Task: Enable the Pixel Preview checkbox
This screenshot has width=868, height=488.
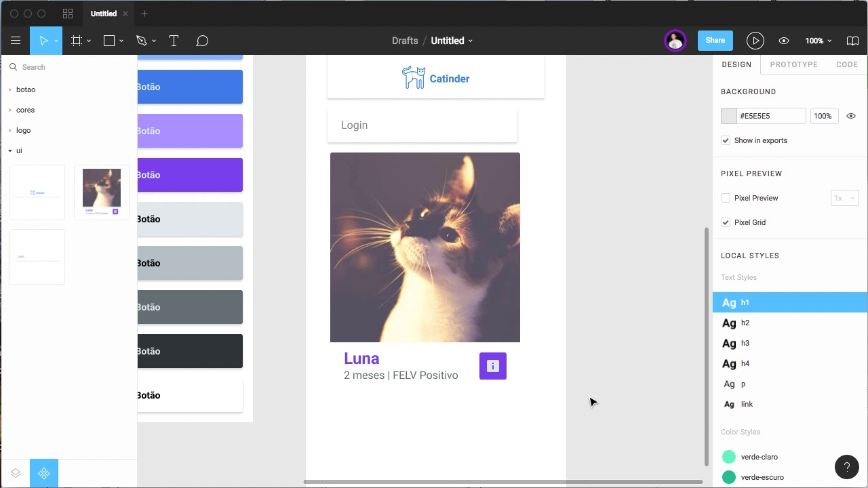Action: [726, 198]
